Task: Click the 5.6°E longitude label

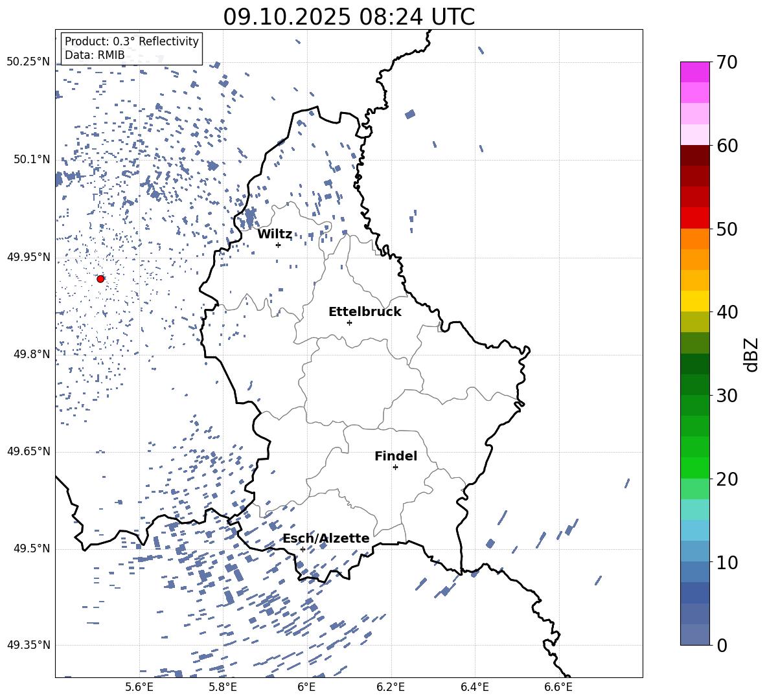Action: [x=139, y=687]
